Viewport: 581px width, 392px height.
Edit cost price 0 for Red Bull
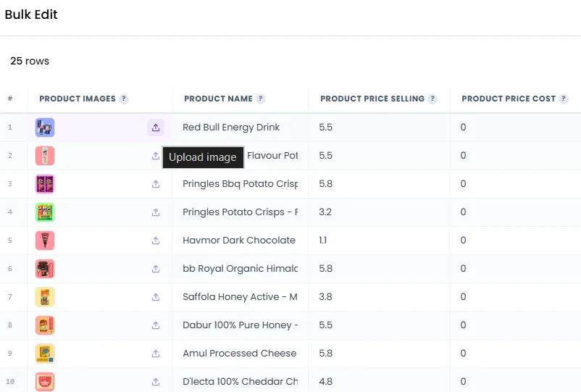(515, 128)
